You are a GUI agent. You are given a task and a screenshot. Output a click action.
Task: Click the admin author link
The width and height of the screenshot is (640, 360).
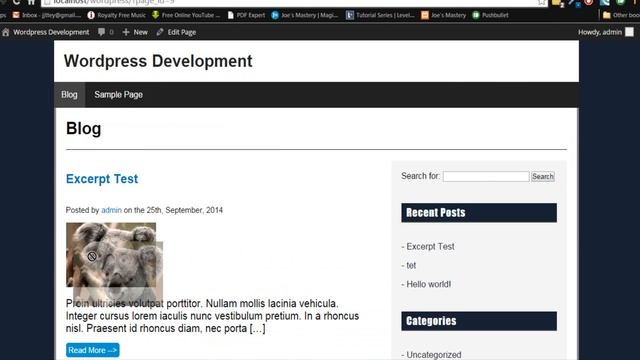click(111, 210)
